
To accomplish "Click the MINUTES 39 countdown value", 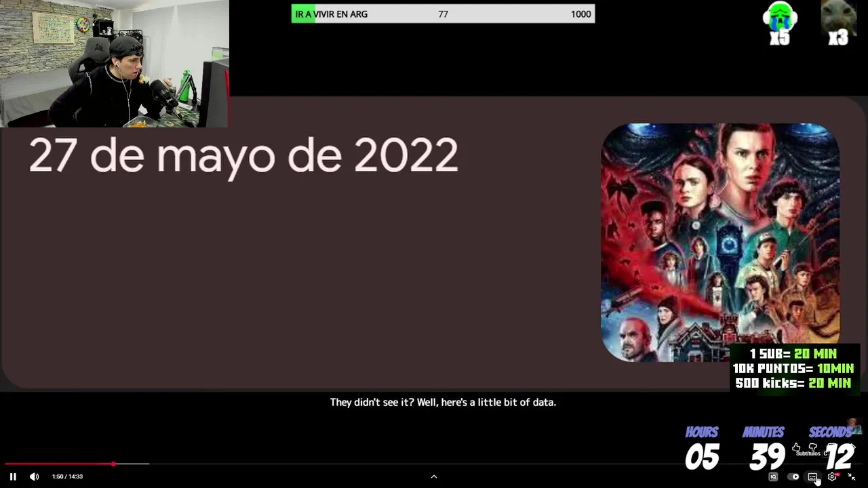I will pos(768,457).
